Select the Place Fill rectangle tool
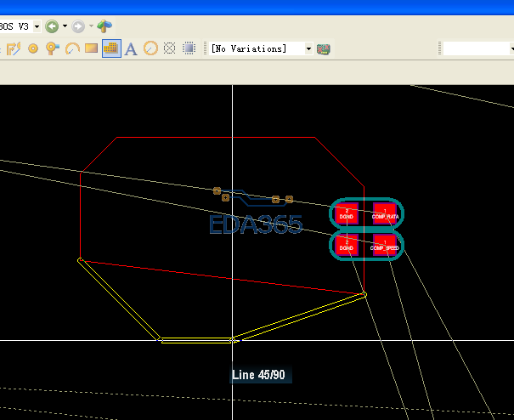The width and height of the screenshot is (514, 420). point(92,48)
